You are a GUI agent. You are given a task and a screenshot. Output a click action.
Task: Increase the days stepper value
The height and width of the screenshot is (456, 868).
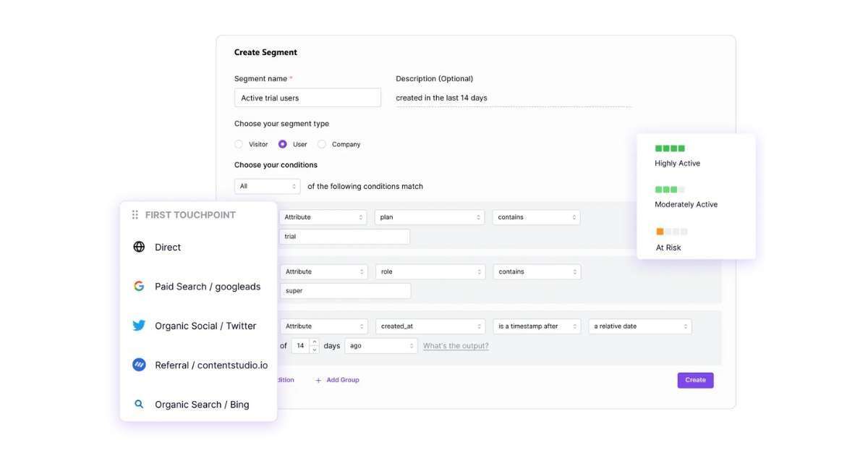(x=314, y=342)
